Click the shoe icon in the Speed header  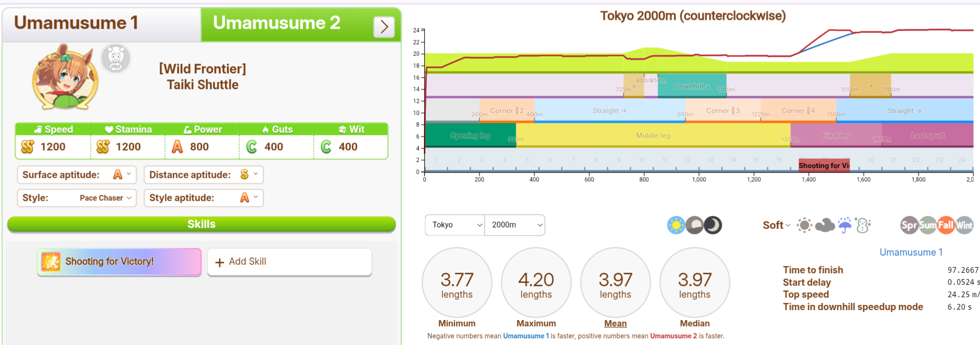pos(38,130)
